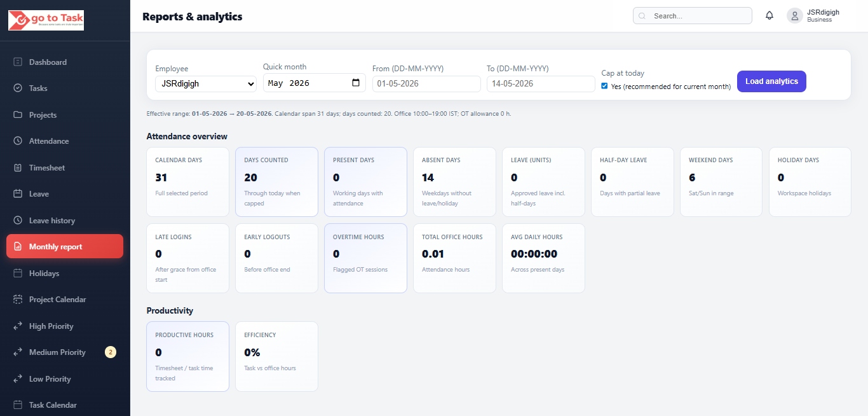The image size is (868, 416).
Task: Click the Monthly report file icon
Action: (18, 247)
